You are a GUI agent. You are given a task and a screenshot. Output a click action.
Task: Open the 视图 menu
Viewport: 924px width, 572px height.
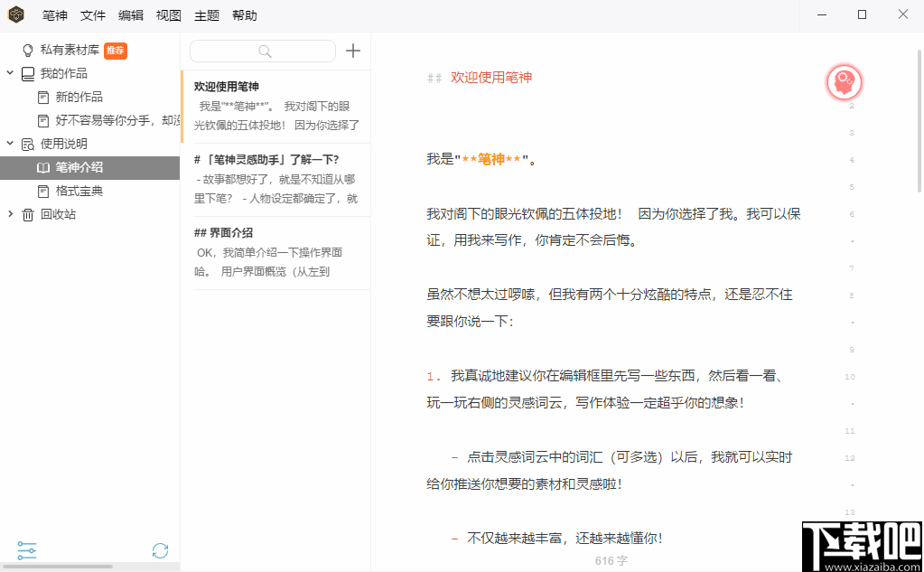pos(168,14)
